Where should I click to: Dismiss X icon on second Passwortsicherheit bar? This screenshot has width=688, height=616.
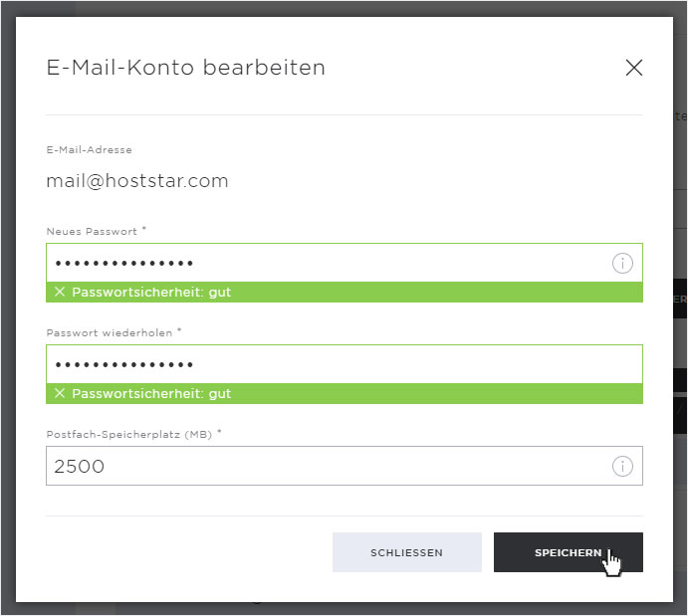click(x=60, y=393)
